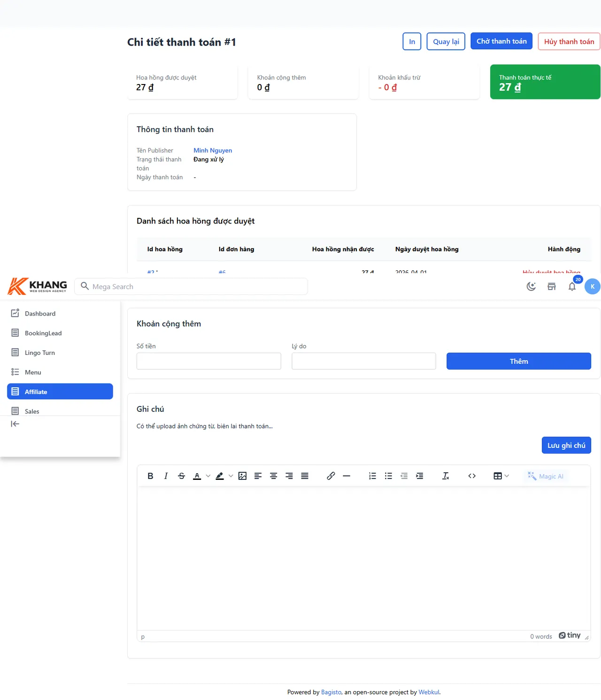Click the Số tiền input field
This screenshot has height=700, width=601.
coord(209,361)
